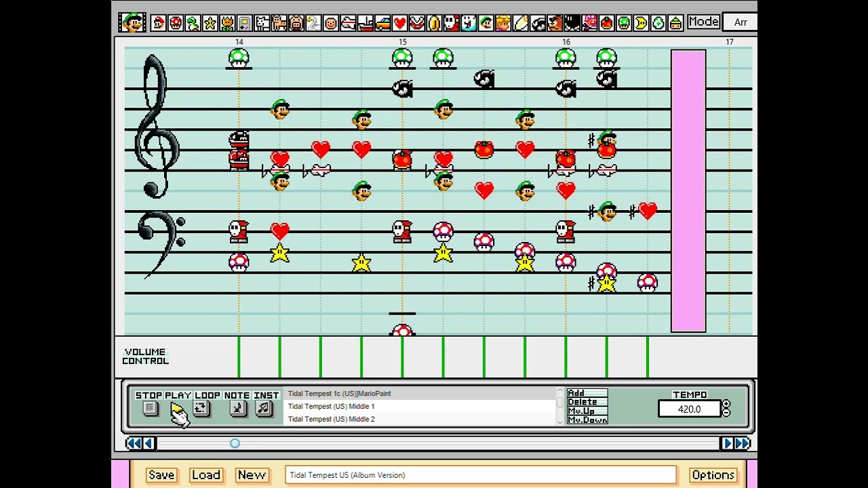Choose the Boo ghost instrument
Viewport: 868px width, 488px height.
[469, 23]
